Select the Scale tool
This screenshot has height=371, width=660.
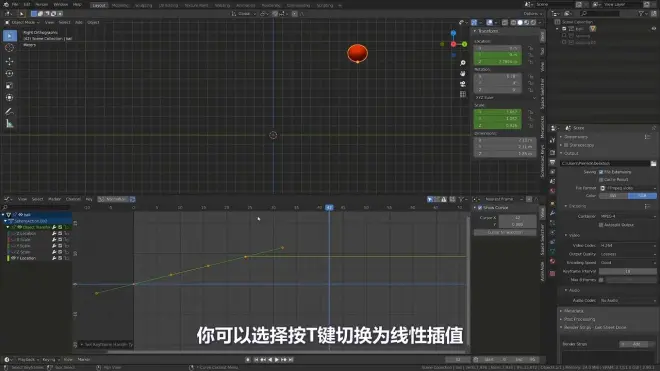click(x=9, y=85)
